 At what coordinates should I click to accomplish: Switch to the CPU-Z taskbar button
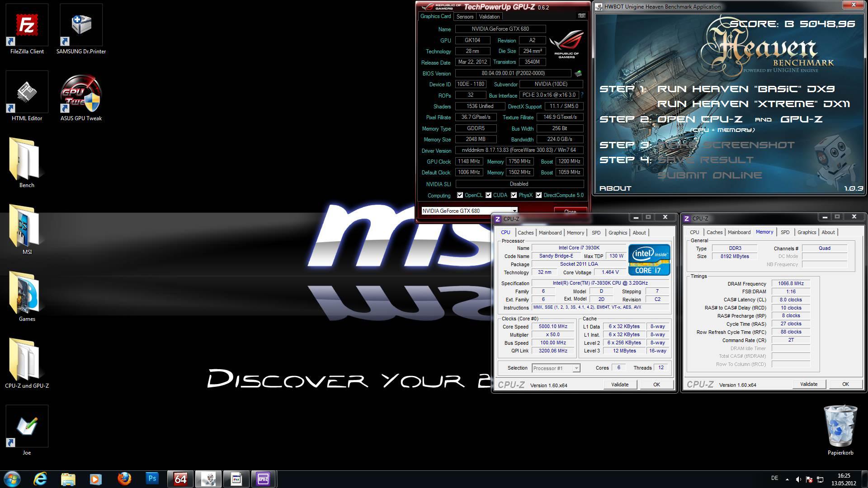point(264,479)
